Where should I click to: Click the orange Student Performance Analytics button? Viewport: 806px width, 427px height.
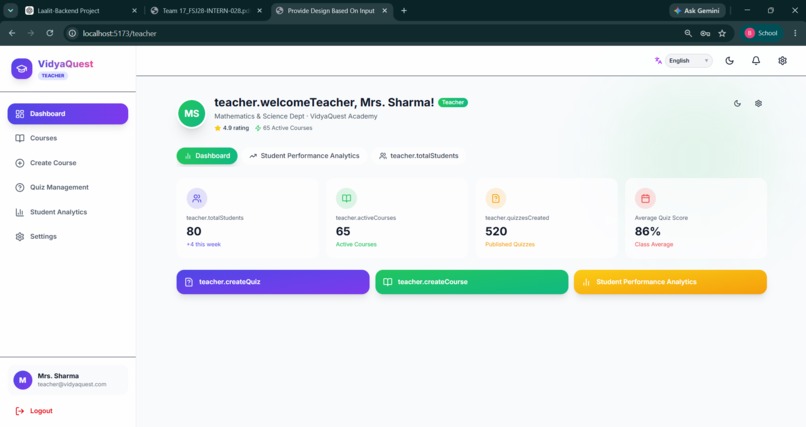[x=670, y=282]
